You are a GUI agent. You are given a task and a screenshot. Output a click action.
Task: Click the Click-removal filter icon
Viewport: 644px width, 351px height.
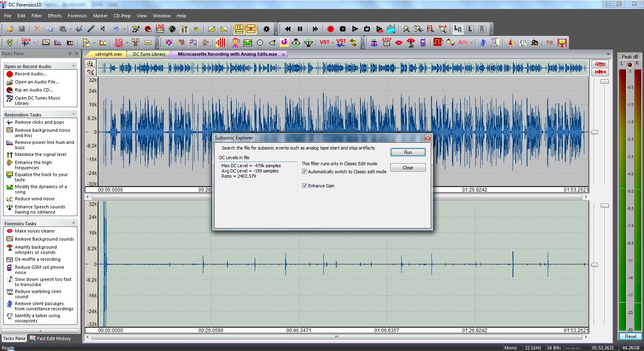tap(26, 42)
